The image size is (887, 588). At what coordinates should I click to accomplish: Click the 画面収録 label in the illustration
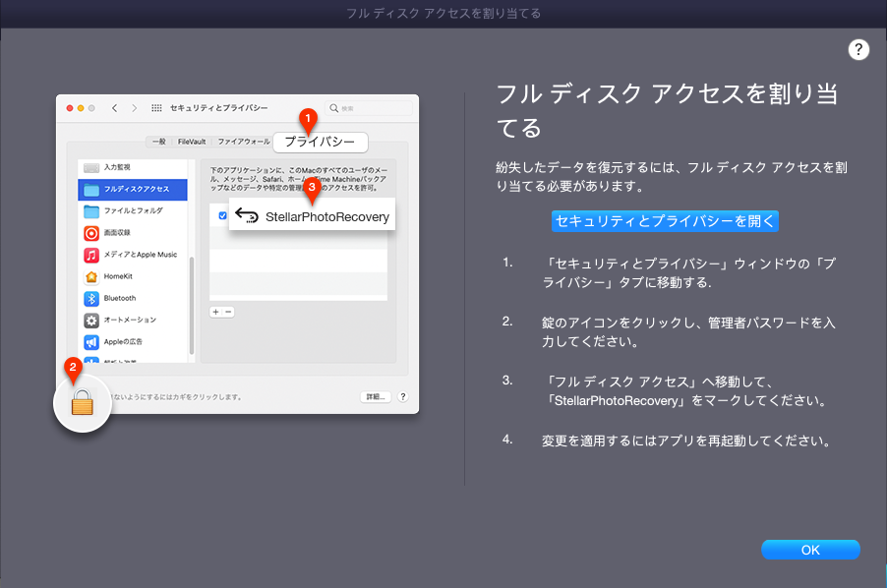pyautogui.click(x=117, y=233)
